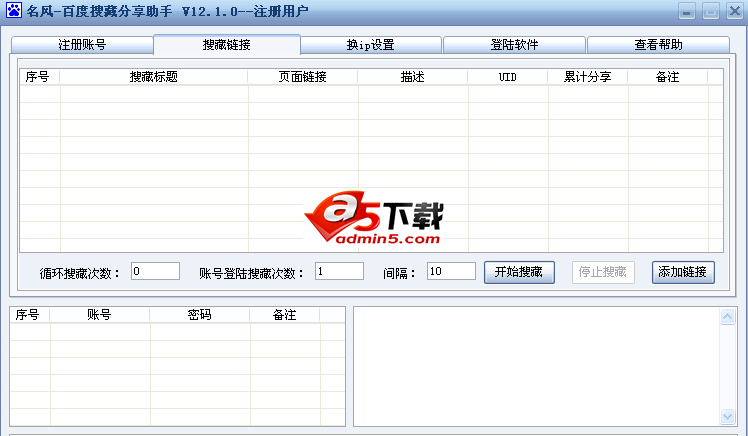Open the 查看帮助 tab
The image size is (748, 436).
tap(658, 45)
